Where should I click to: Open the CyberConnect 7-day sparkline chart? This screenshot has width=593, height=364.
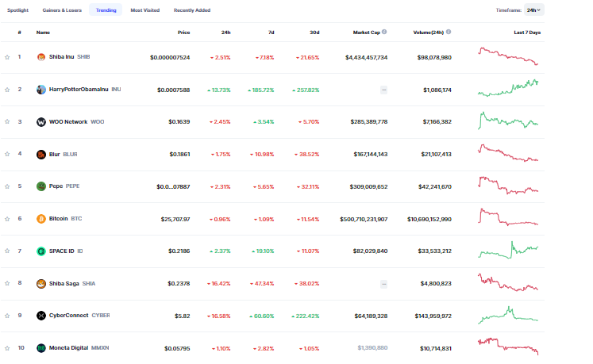tap(508, 316)
